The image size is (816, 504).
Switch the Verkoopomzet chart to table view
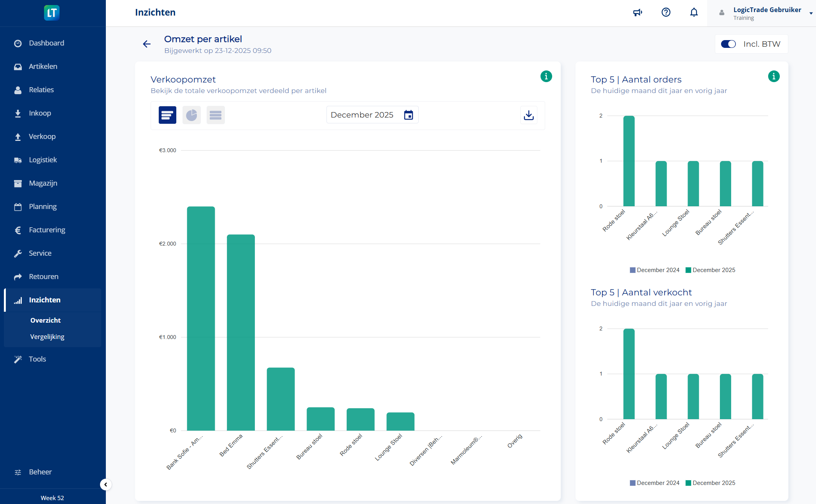pos(216,115)
